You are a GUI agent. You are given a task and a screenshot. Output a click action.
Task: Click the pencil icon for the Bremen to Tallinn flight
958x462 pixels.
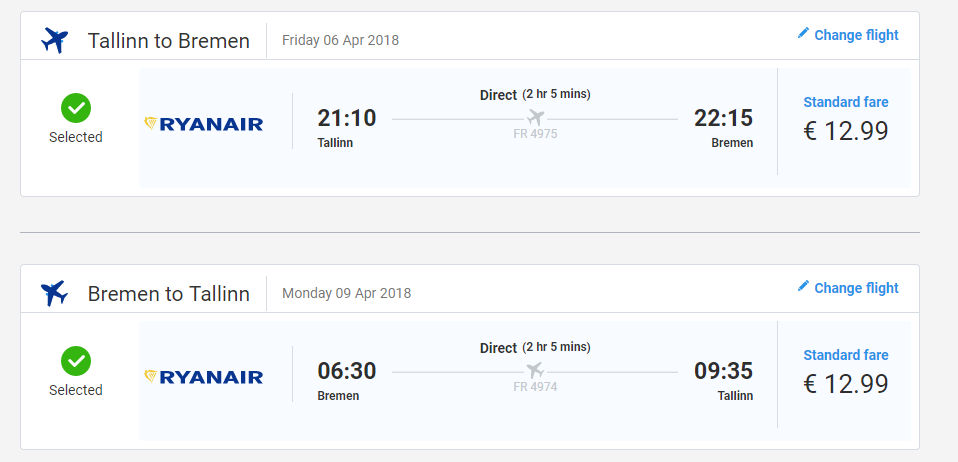tap(803, 286)
